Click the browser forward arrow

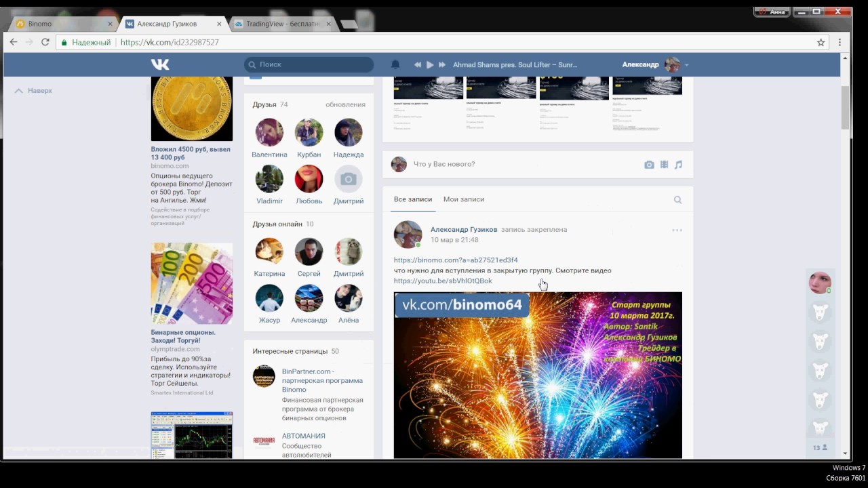point(29,42)
